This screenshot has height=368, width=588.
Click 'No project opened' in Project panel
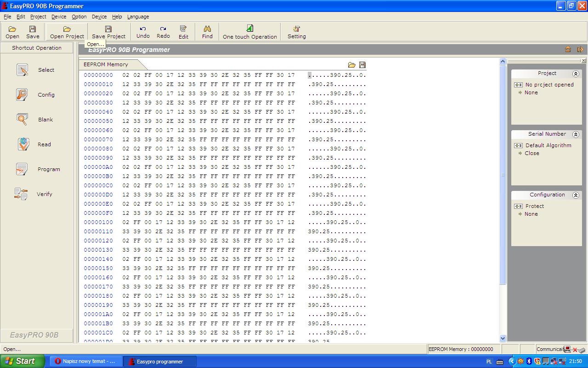click(x=549, y=85)
